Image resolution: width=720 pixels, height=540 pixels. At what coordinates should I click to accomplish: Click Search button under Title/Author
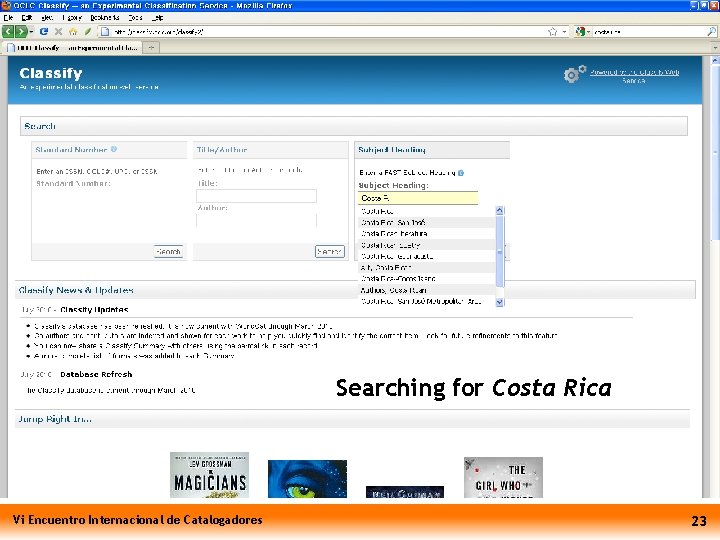(x=330, y=252)
